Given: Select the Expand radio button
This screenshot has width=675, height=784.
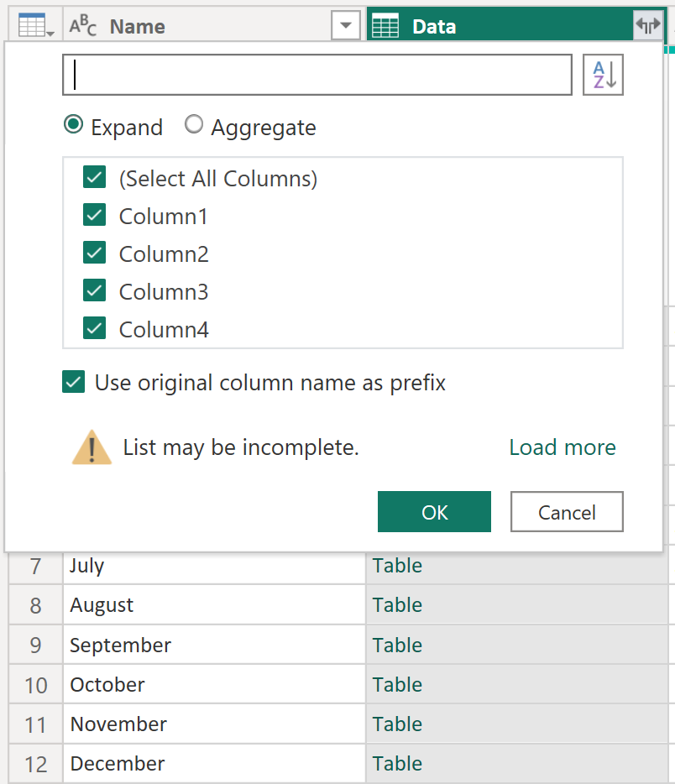Looking at the screenshot, I should click(x=74, y=126).
